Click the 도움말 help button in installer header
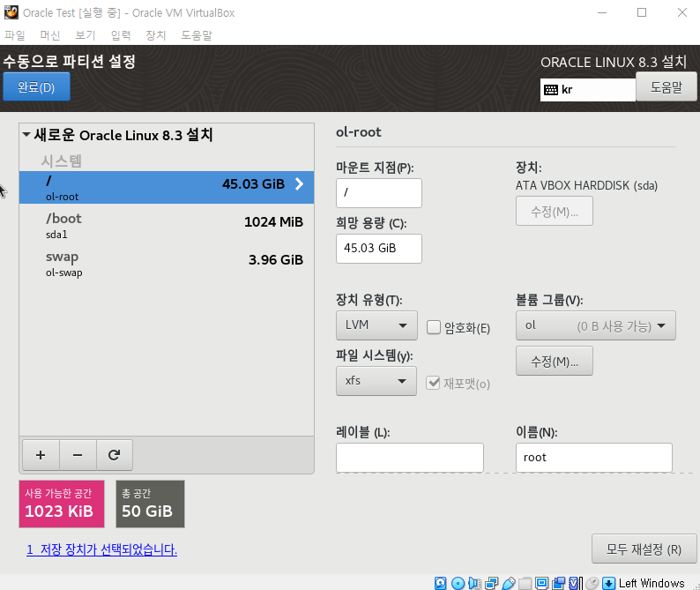Viewport: 700px width, 590px height. [666, 86]
